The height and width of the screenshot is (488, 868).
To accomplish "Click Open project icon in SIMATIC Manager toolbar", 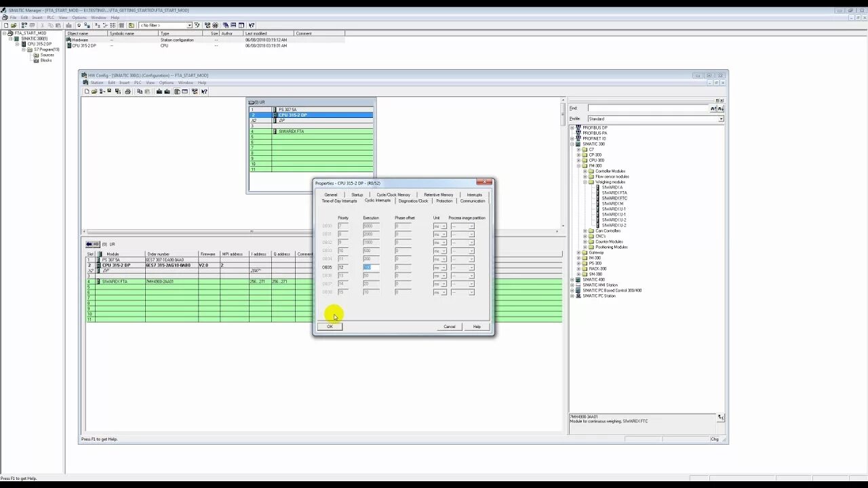I will tap(14, 25).
